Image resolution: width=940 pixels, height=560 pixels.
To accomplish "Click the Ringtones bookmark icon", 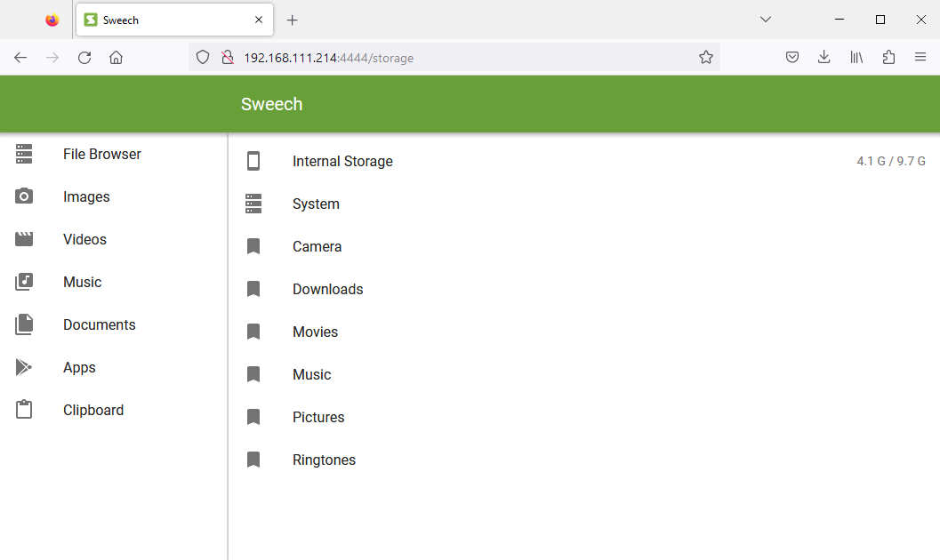I will click(x=253, y=460).
